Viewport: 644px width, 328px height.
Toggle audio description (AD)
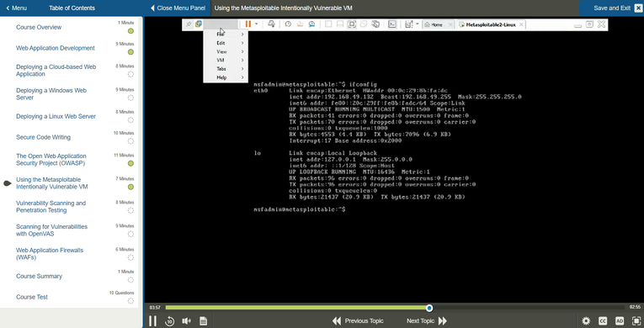click(x=620, y=321)
